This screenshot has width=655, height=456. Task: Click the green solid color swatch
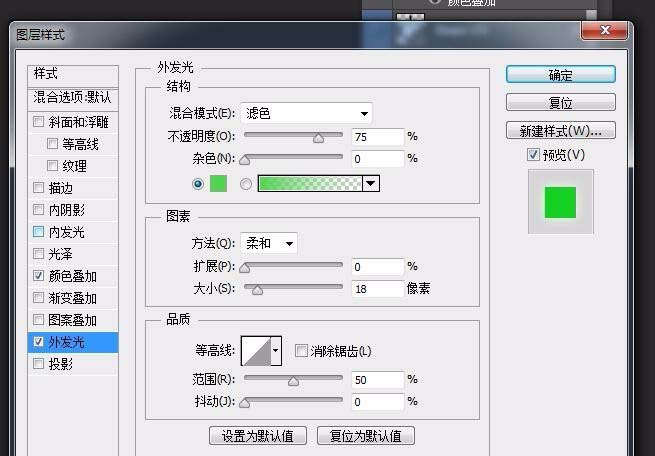pos(219,184)
